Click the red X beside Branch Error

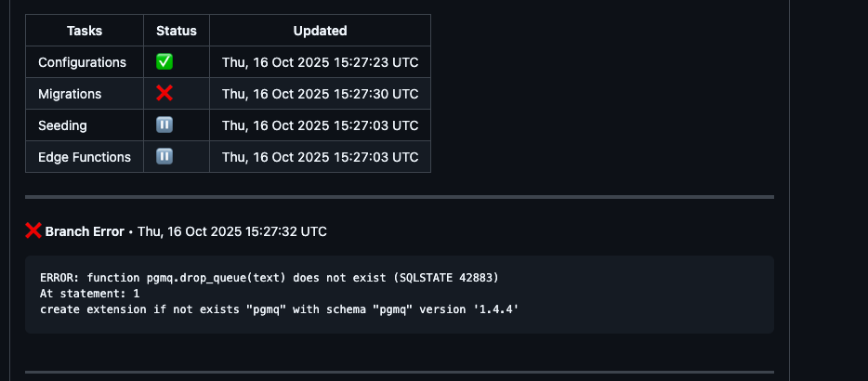point(33,230)
